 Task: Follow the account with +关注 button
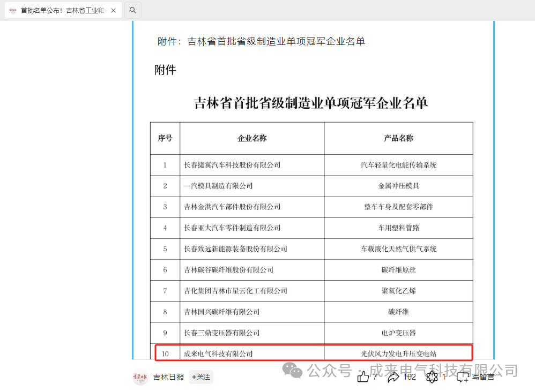(x=201, y=377)
